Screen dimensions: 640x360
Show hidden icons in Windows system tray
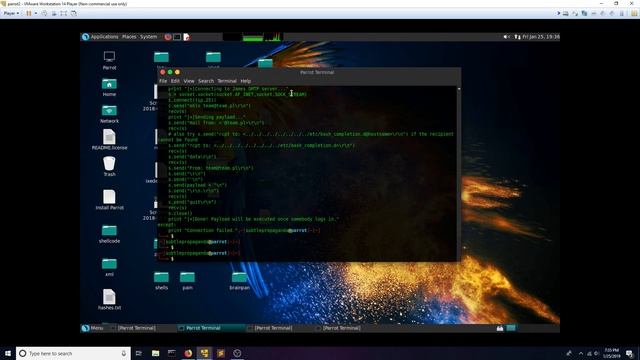pos(581,353)
